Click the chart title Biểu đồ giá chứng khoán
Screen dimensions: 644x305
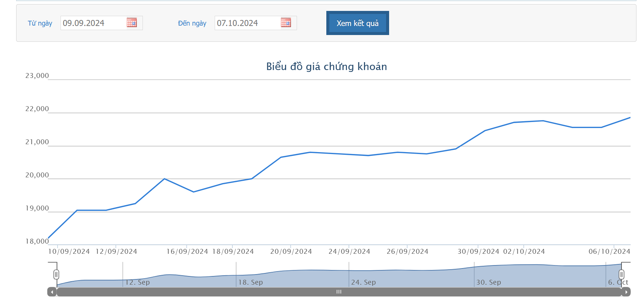(326, 67)
